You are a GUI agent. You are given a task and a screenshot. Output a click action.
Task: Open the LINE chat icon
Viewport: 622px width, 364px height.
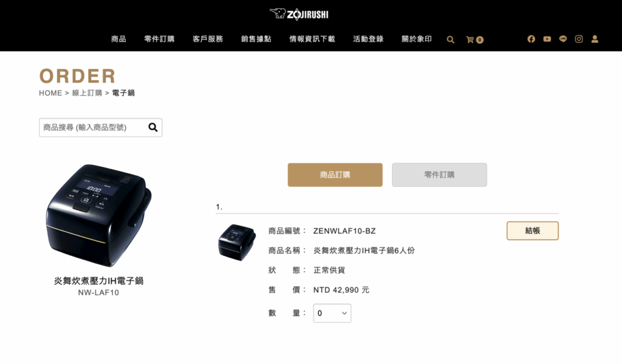pos(563,39)
